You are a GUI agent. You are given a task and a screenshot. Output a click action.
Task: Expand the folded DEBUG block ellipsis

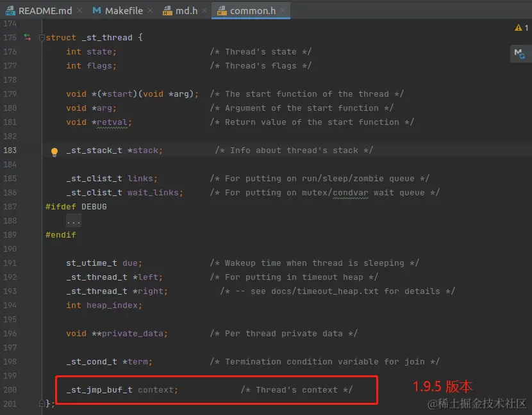point(74,221)
